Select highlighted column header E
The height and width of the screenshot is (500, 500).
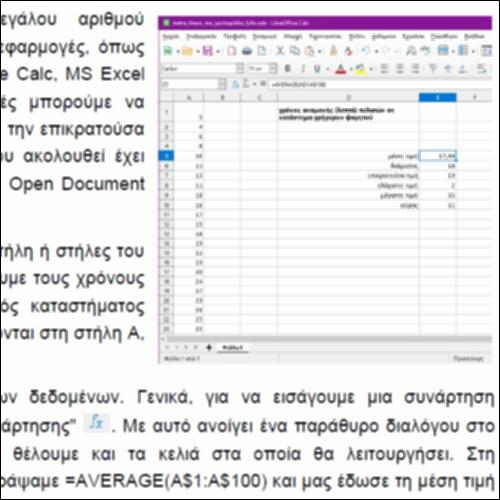tap(438, 97)
